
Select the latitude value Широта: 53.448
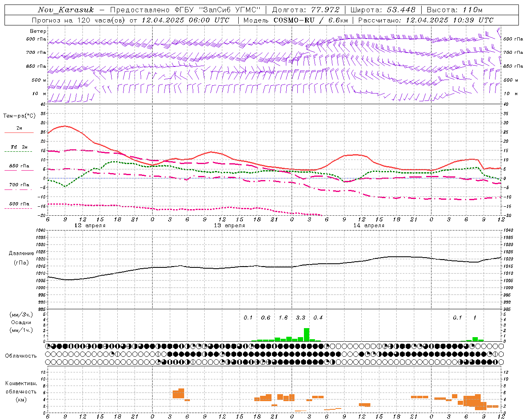coord(383,10)
